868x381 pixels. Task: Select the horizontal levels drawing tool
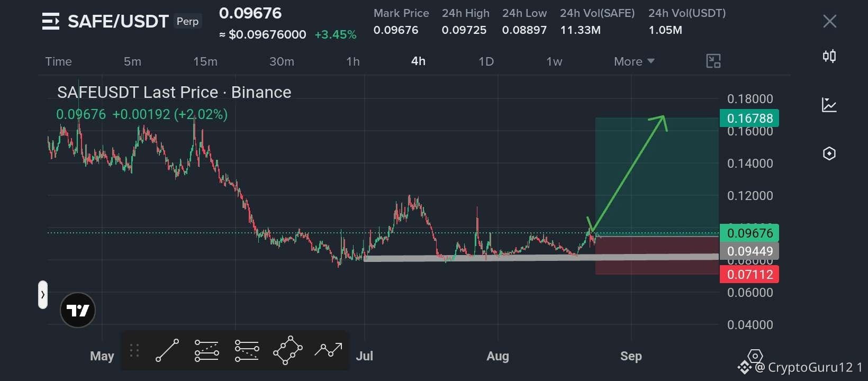(247, 350)
